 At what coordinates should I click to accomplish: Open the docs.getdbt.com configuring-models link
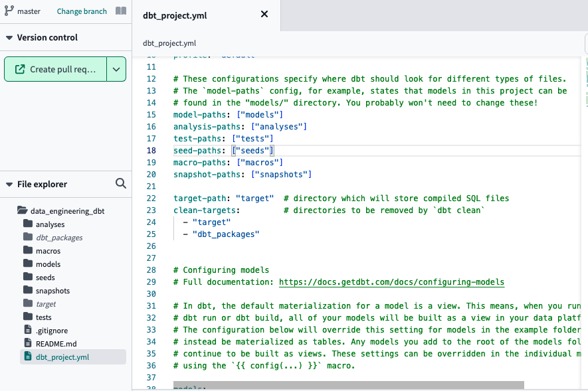pyautogui.click(x=391, y=282)
